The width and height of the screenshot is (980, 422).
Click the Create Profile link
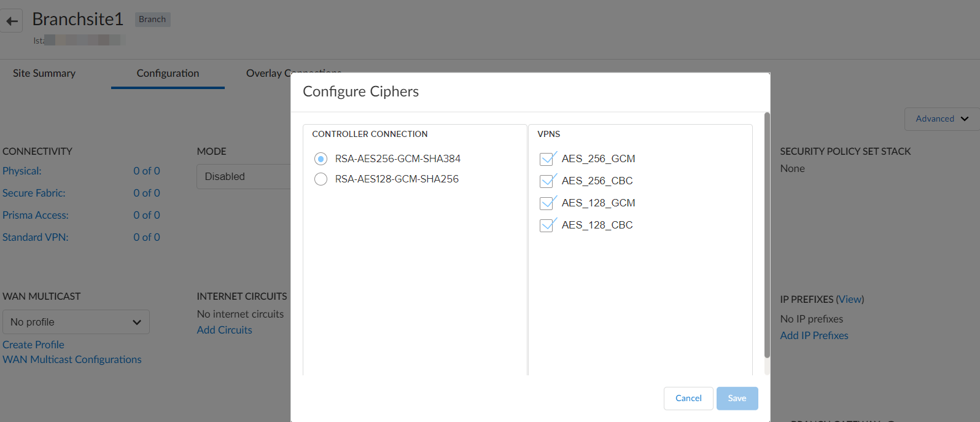click(33, 345)
